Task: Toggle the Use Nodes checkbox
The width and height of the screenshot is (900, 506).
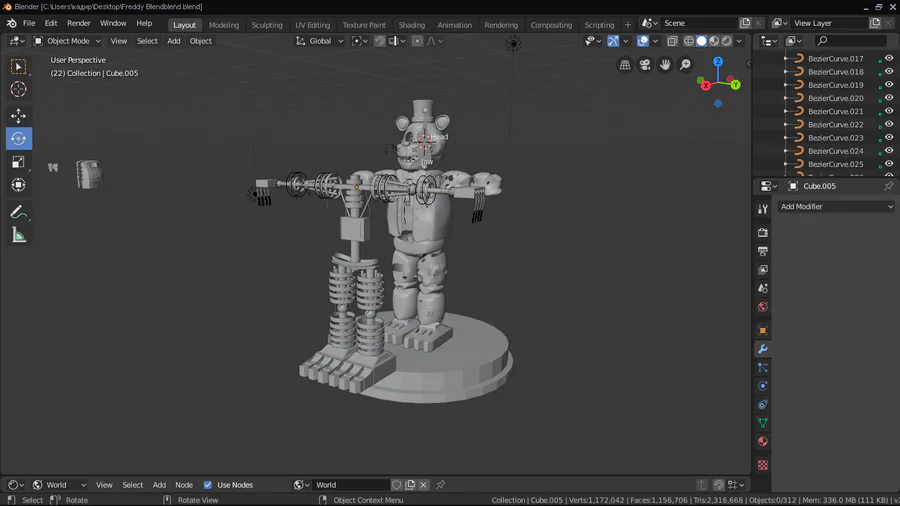Action: [208, 485]
